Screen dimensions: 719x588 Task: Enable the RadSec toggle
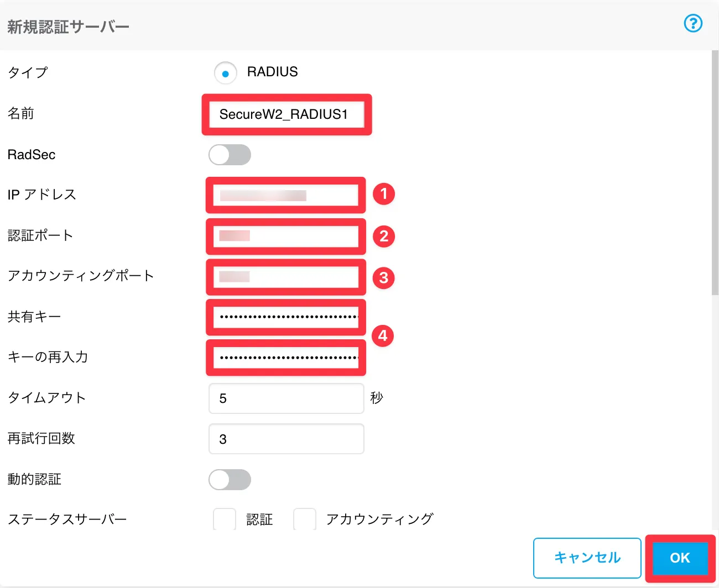[230, 155]
